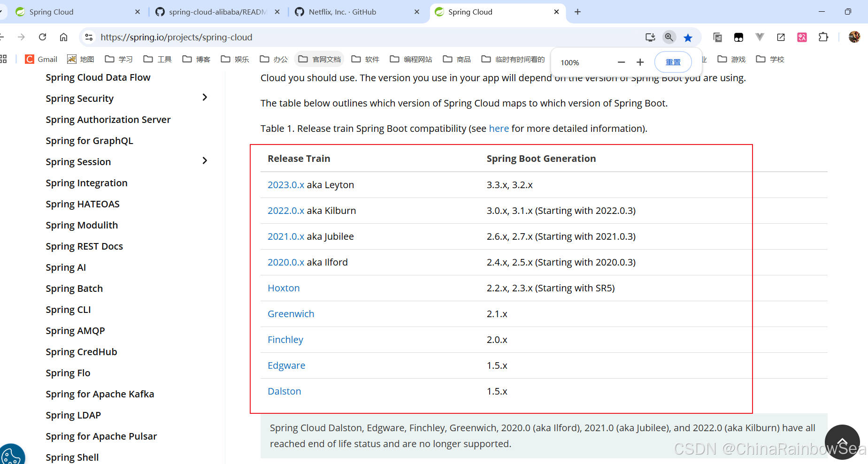868x464 pixels.
Task: Open the user profile avatar
Action: click(x=854, y=37)
